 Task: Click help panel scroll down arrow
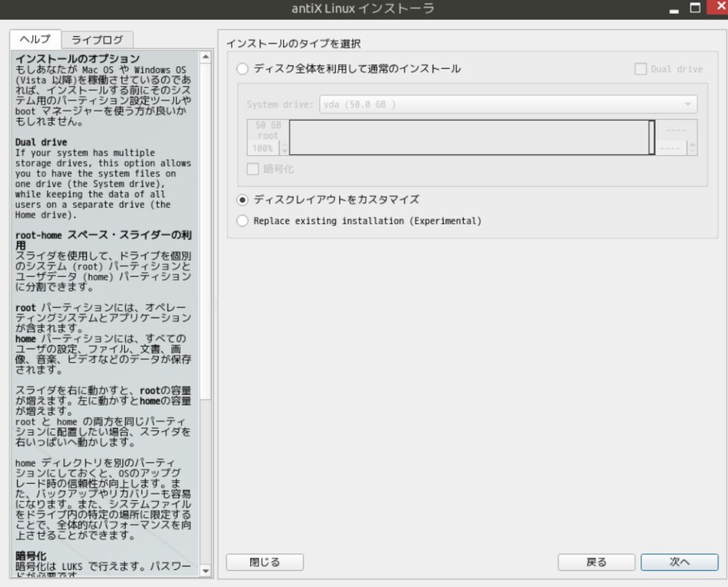coord(205,571)
